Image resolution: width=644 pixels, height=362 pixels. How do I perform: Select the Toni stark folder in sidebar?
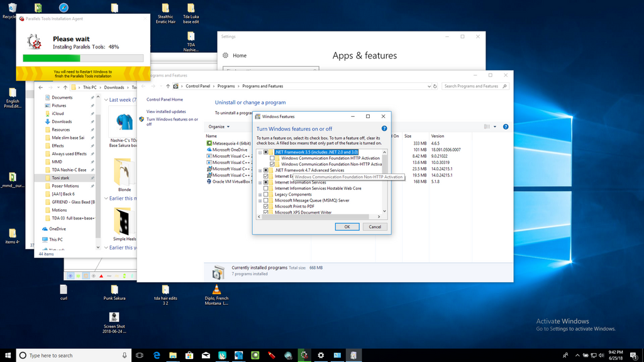pyautogui.click(x=60, y=178)
